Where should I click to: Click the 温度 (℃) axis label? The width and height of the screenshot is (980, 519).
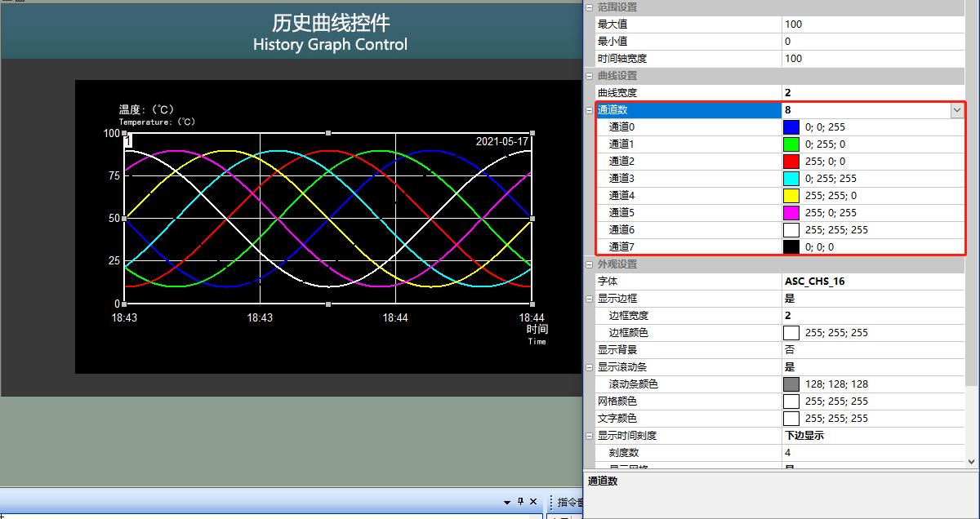147,109
